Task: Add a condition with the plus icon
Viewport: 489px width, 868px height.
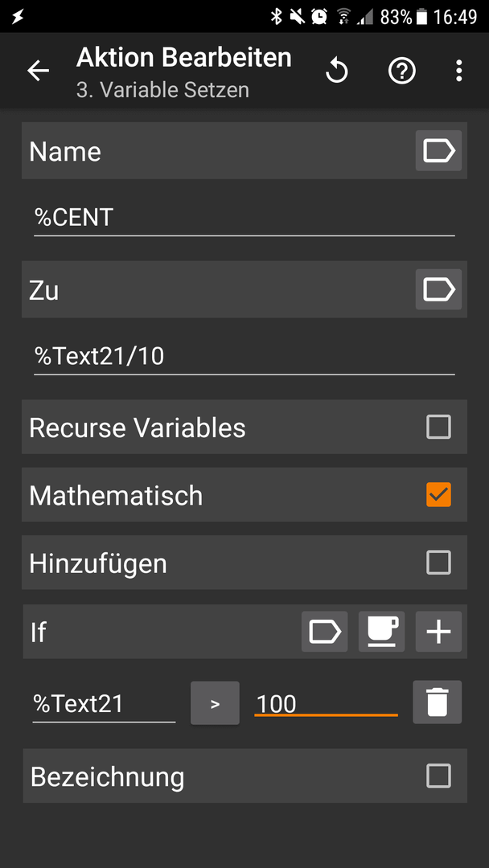Action: 438,632
